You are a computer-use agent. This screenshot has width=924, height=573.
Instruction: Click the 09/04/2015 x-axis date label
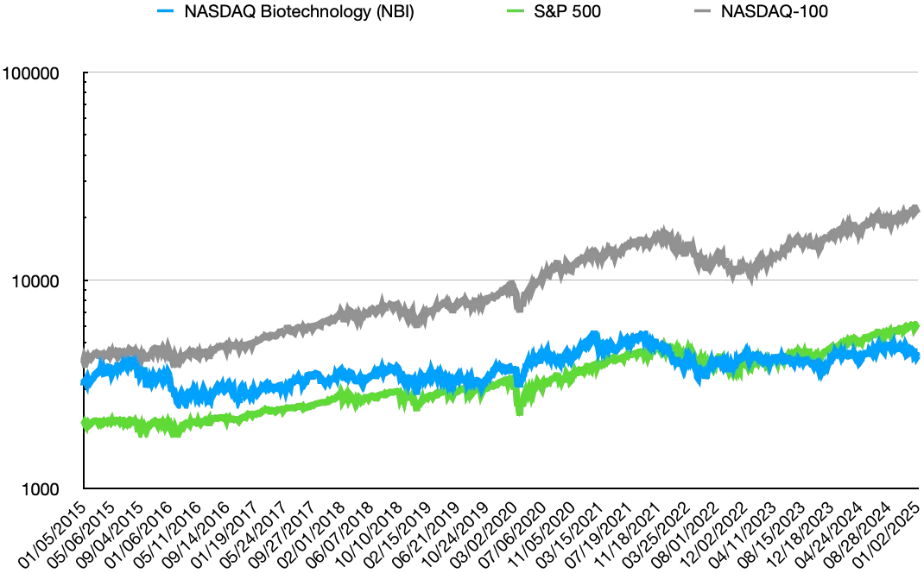(111, 535)
